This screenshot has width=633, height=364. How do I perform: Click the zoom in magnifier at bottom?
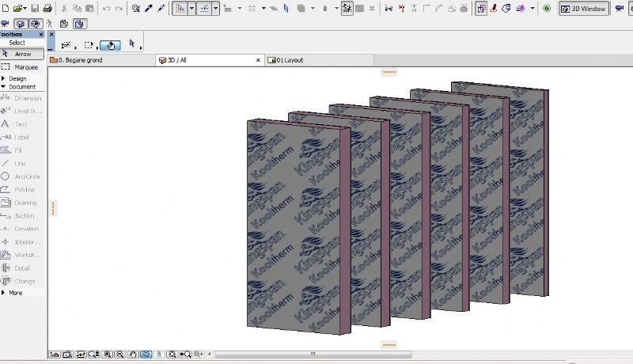(106, 355)
